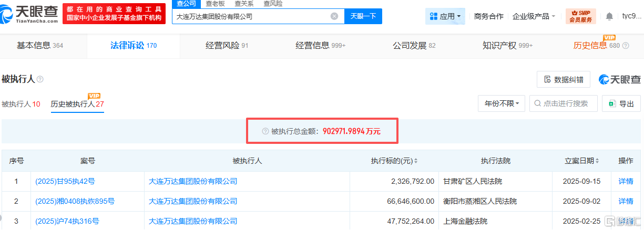Sort by 执行标的 column arrows
The width and height of the screenshot is (644, 230).
pyautogui.click(x=415, y=161)
